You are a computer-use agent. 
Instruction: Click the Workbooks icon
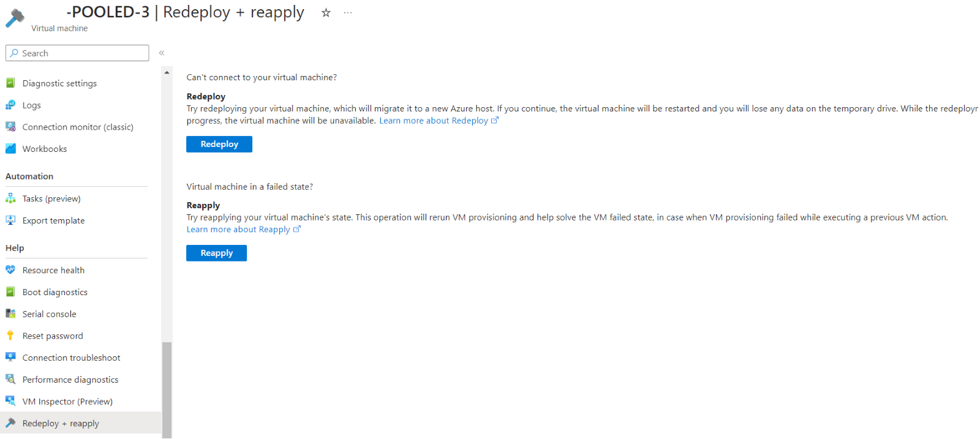11,148
